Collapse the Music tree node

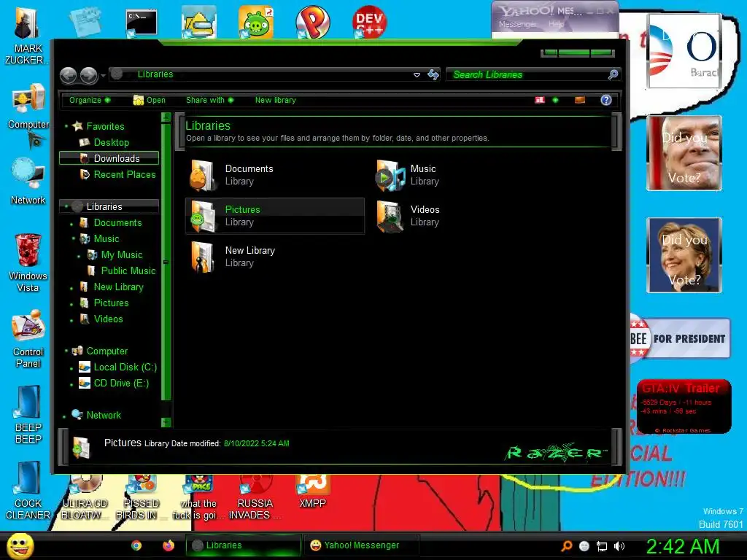[x=74, y=238]
